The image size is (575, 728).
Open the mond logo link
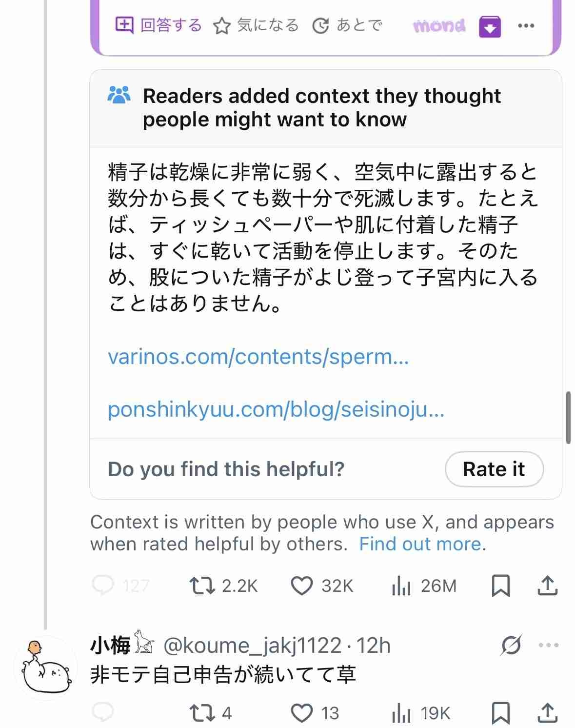pyautogui.click(x=439, y=26)
